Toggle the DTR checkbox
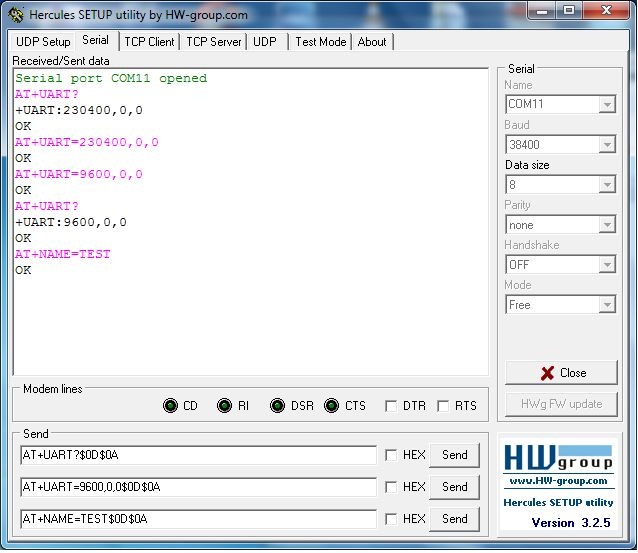 pos(391,406)
